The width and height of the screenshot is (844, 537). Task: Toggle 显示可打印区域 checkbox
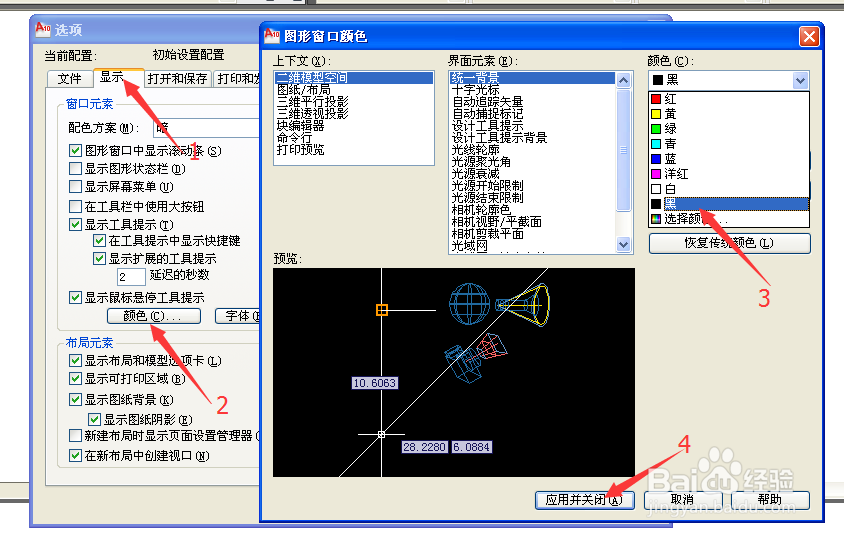[x=75, y=379]
